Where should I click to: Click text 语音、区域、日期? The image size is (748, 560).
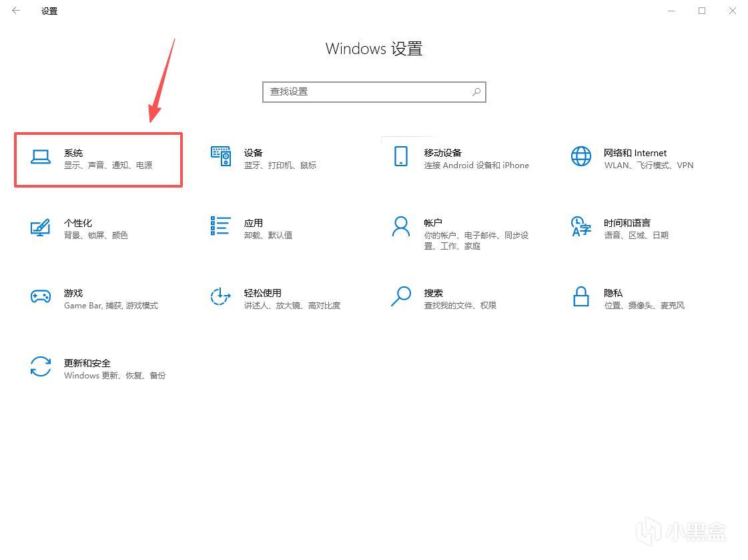636,235
